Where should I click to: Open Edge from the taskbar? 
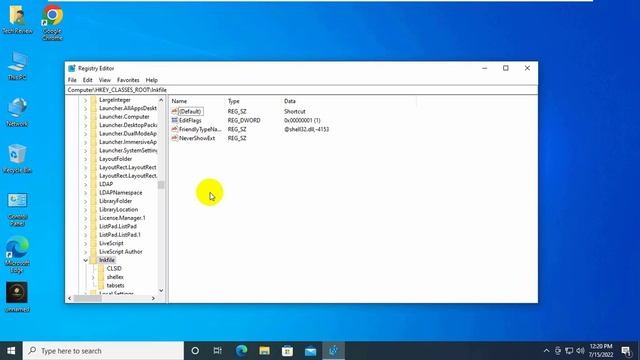[x=241, y=351]
